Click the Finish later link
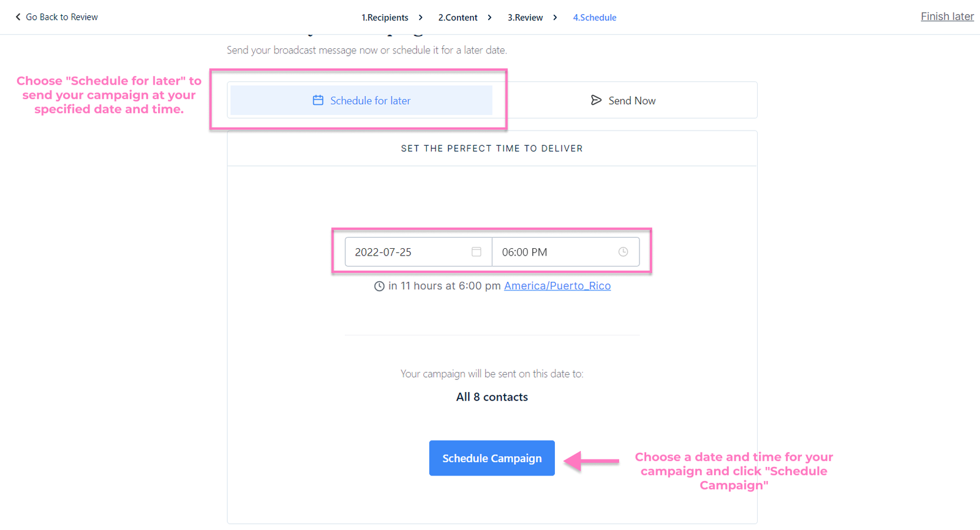Image resolution: width=980 pixels, height=530 pixels. 947,17
